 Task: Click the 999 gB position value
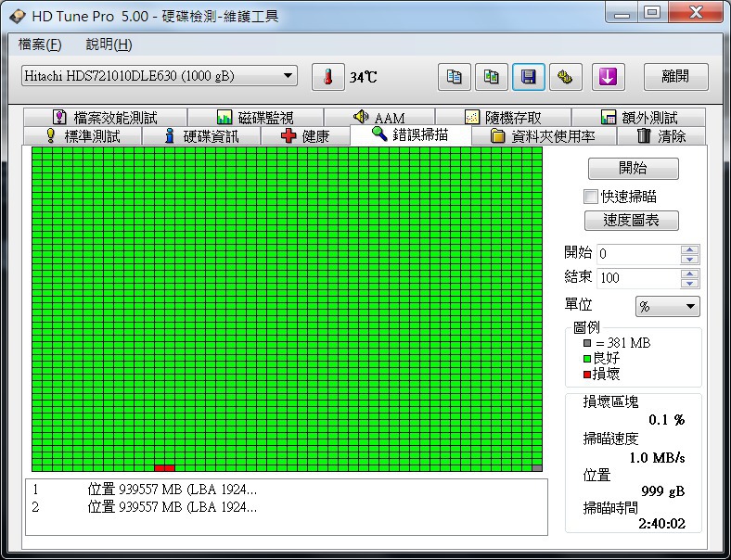[663, 491]
